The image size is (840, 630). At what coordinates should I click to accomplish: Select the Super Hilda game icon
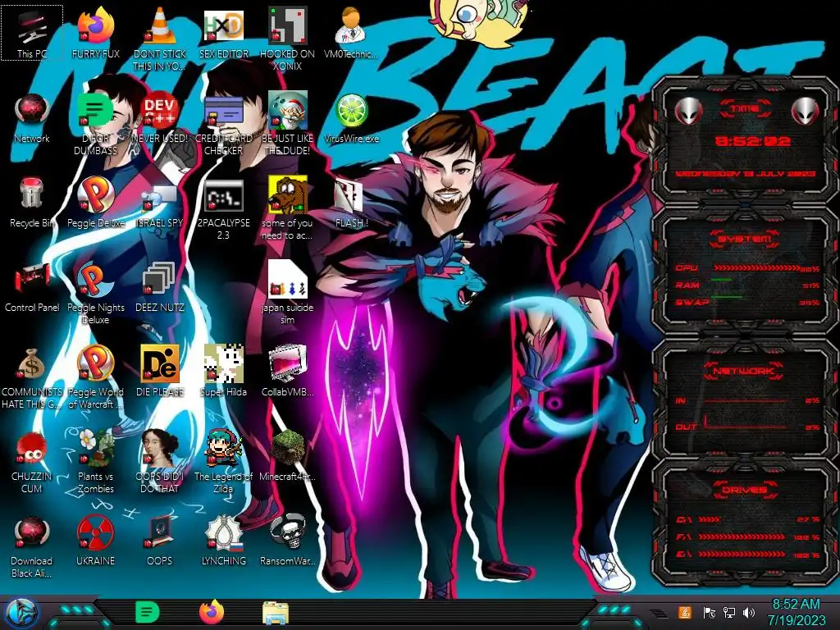tap(224, 371)
